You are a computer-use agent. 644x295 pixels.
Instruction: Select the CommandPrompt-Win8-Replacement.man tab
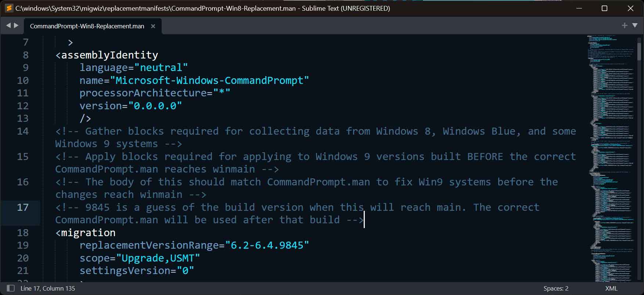click(x=87, y=26)
